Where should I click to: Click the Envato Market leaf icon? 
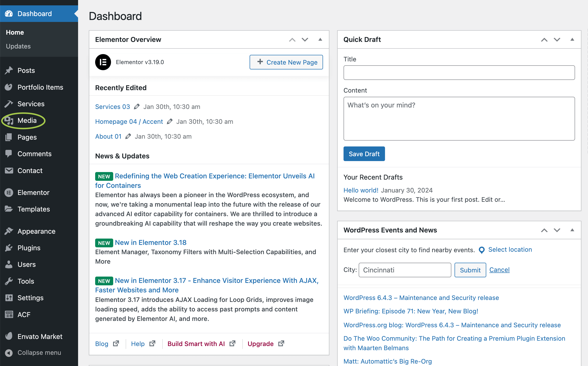tap(9, 336)
